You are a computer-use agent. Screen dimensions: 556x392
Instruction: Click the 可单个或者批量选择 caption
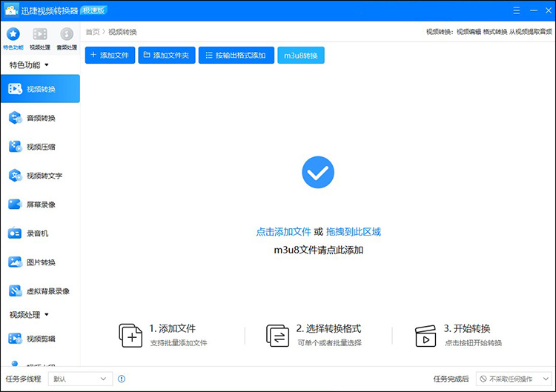click(329, 343)
